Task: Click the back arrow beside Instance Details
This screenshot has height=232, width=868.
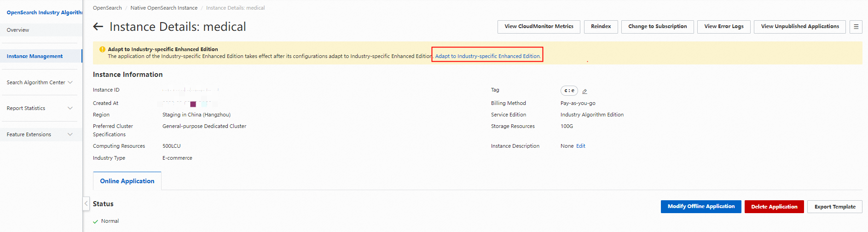Action: [98, 27]
